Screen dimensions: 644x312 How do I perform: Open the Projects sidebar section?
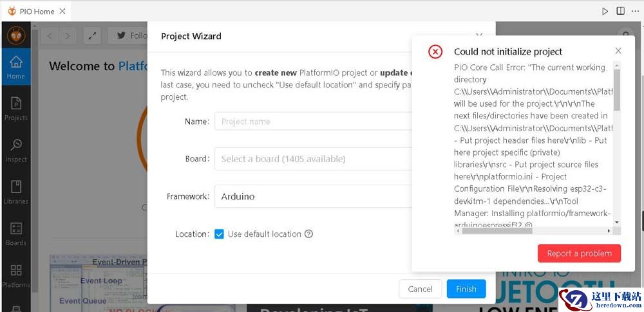pos(16,109)
